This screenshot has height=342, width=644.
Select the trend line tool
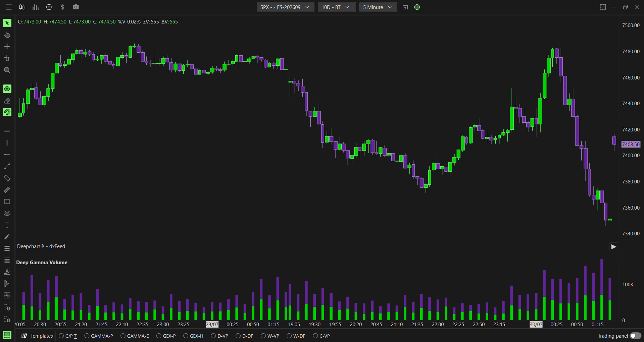7,166
